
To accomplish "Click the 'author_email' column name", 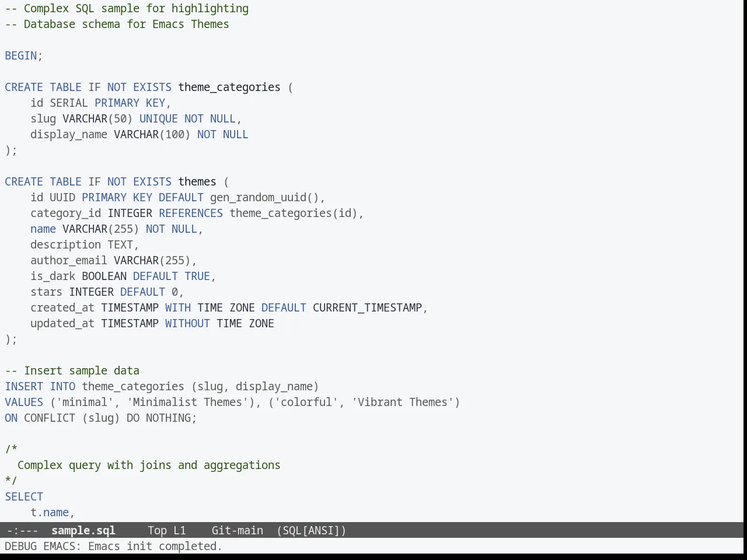I will pos(69,260).
